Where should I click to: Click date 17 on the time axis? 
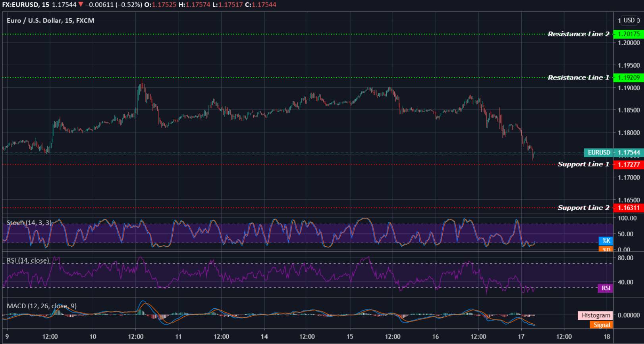pyautogui.click(x=521, y=337)
